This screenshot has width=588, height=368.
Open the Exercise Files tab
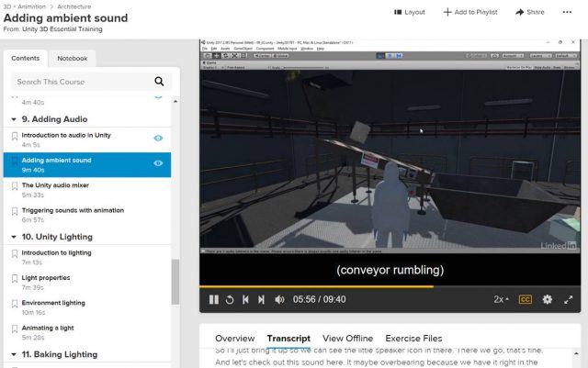coord(413,339)
